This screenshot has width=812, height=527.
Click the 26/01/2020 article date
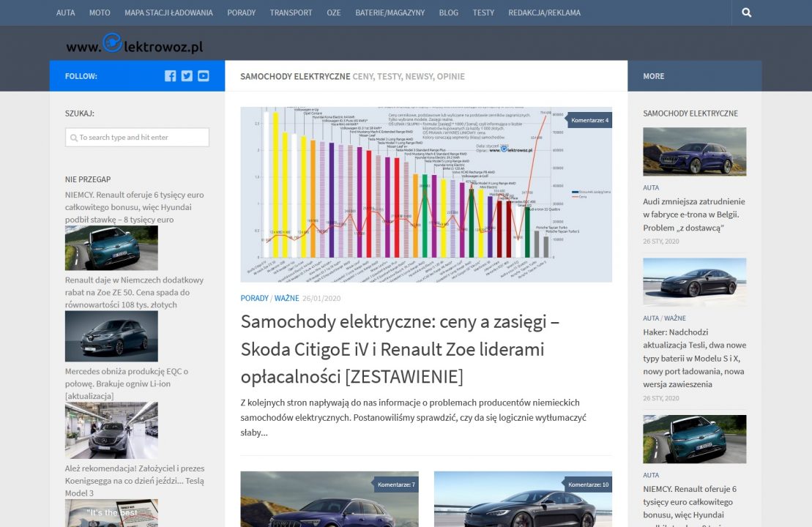(x=321, y=298)
